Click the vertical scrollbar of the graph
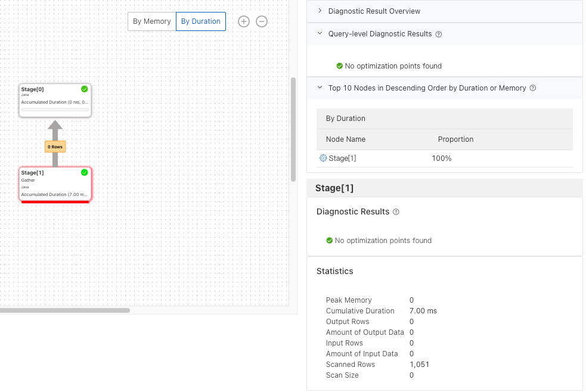 point(293,129)
